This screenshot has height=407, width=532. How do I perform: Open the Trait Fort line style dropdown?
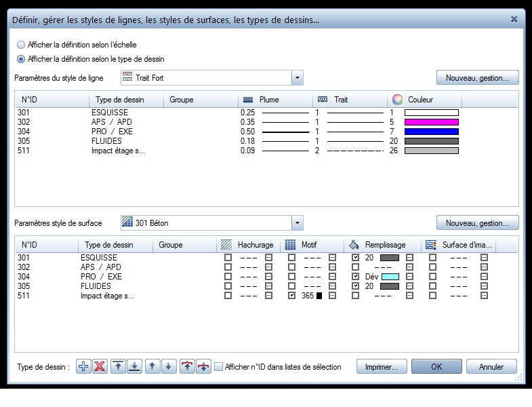coord(298,78)
